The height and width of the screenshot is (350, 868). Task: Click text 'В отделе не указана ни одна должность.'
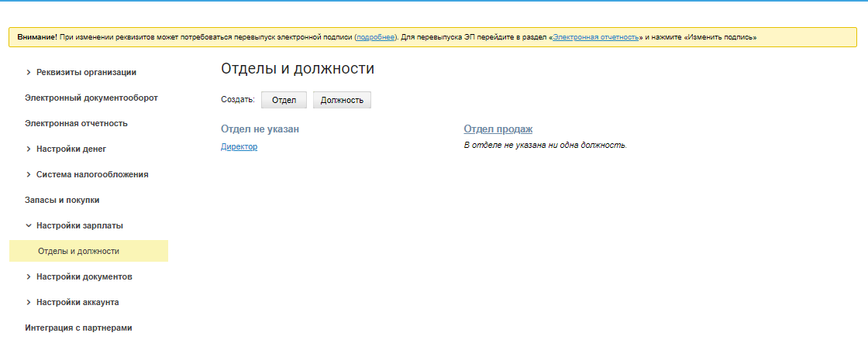pos(546,146)
